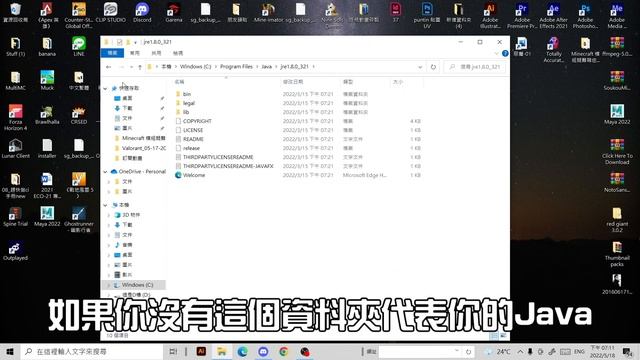Select the Ghostrunner desktop shortcut

pos(79,219)
